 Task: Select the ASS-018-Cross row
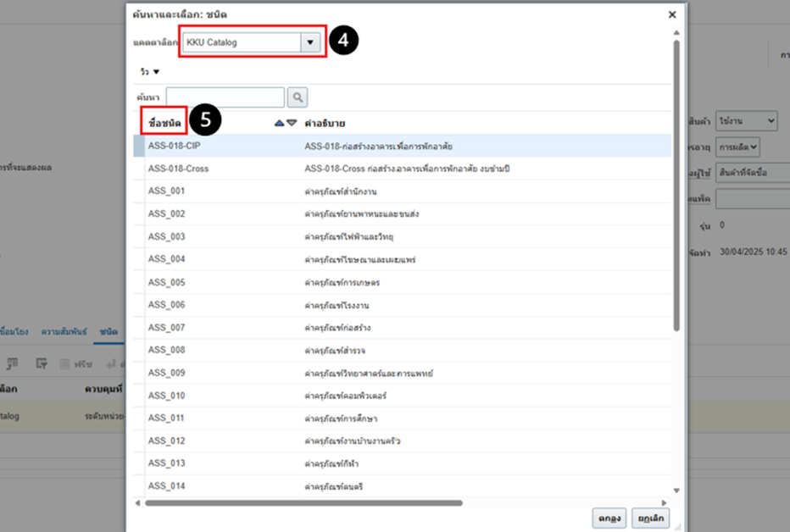point(178,169)
